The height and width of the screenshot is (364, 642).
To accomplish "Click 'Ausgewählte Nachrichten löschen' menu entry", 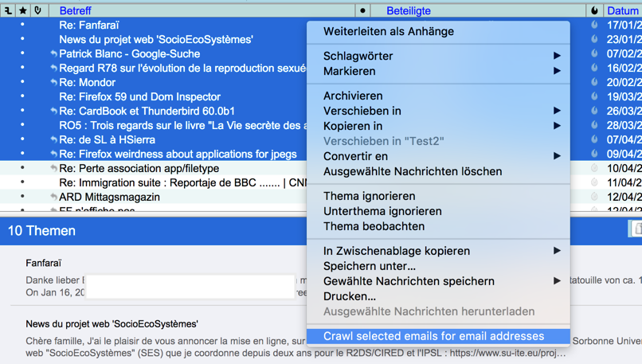I will (412, 171).
